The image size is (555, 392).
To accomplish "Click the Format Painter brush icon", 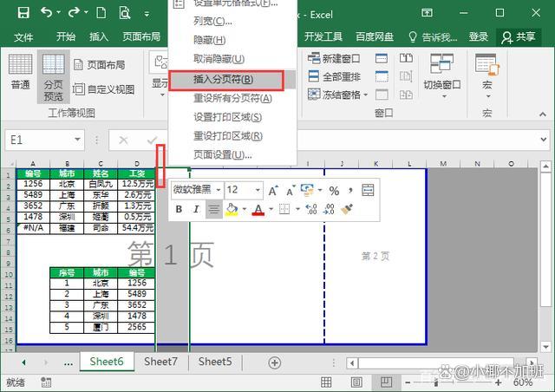I will [x=347, y=209].
